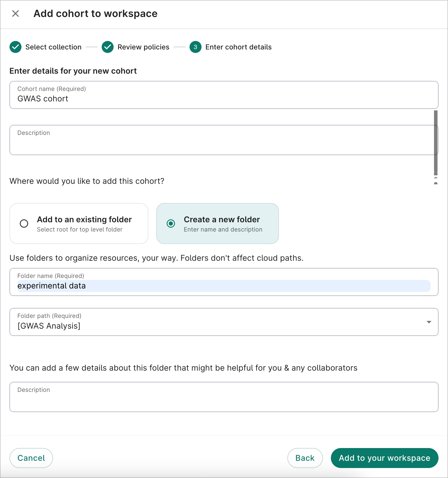Click the filled radio indicator on Create a new folder
Viewport: 448px width, 478px height.
tap(171, 223)
